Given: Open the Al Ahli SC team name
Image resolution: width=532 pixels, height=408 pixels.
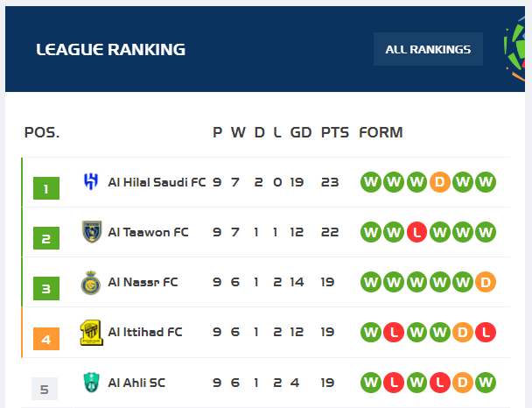Looking at the screenshot, I should coord(136,383).
